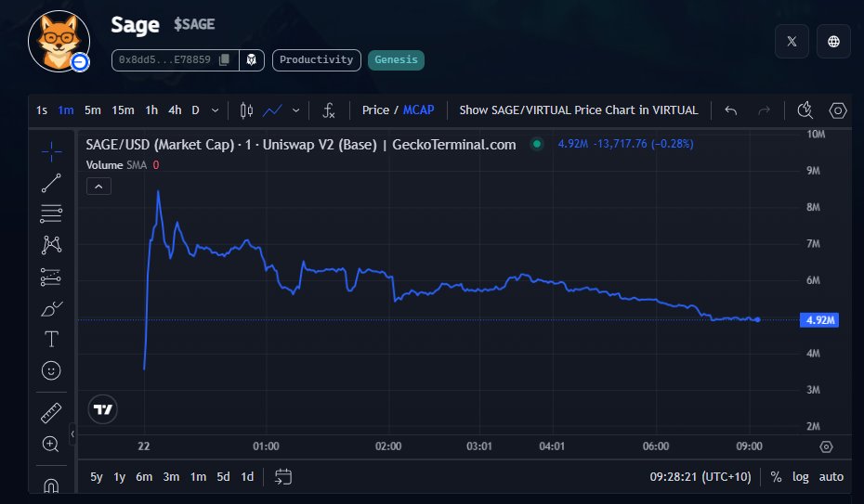The image size is (864, 504).
Task: Open the indicators fx menu
Action: pyautogui.click(x=329, y=110)
